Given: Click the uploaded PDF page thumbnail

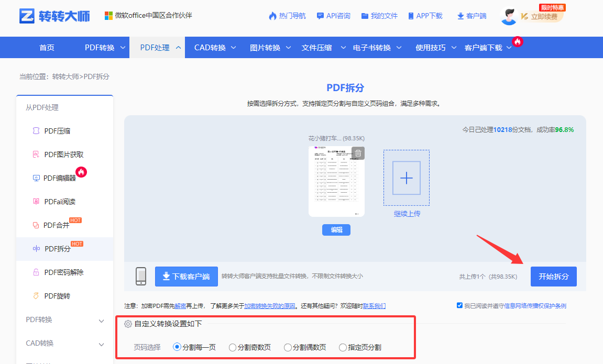Looking at the screenshot, I should (336, 181).
